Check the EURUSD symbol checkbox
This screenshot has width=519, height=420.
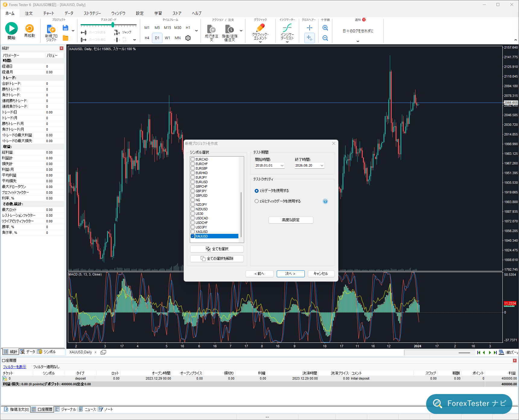click(x=193, y=182)
